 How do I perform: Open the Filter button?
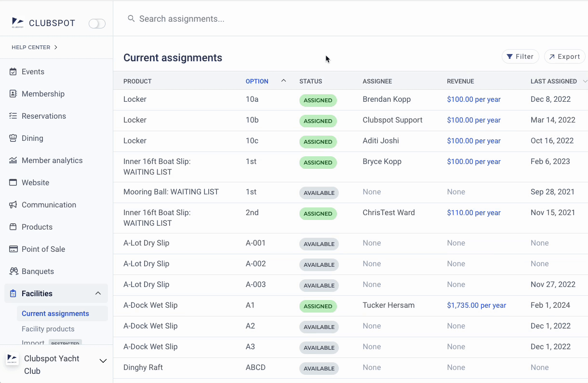[x=520, y=56]
